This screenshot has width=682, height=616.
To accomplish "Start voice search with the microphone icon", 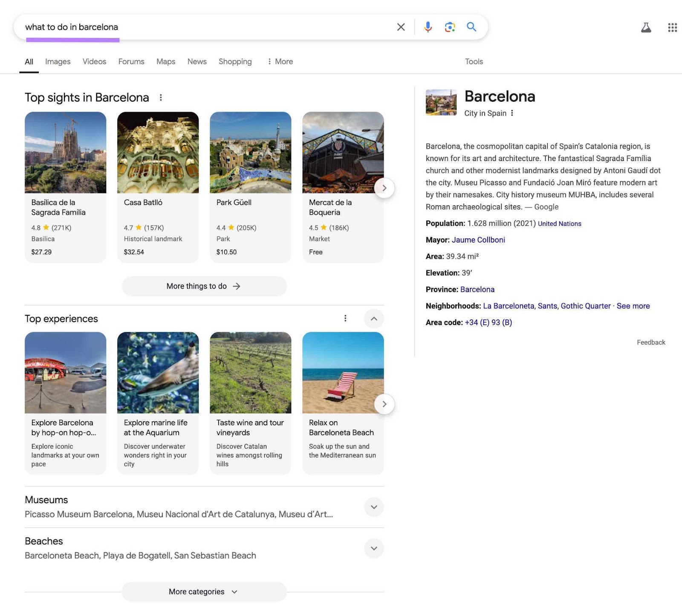I will [428, 27].
